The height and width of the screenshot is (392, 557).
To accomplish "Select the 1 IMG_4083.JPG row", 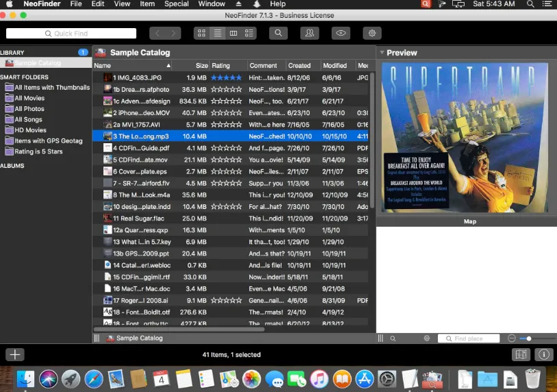I will click(x=231, y=77).
